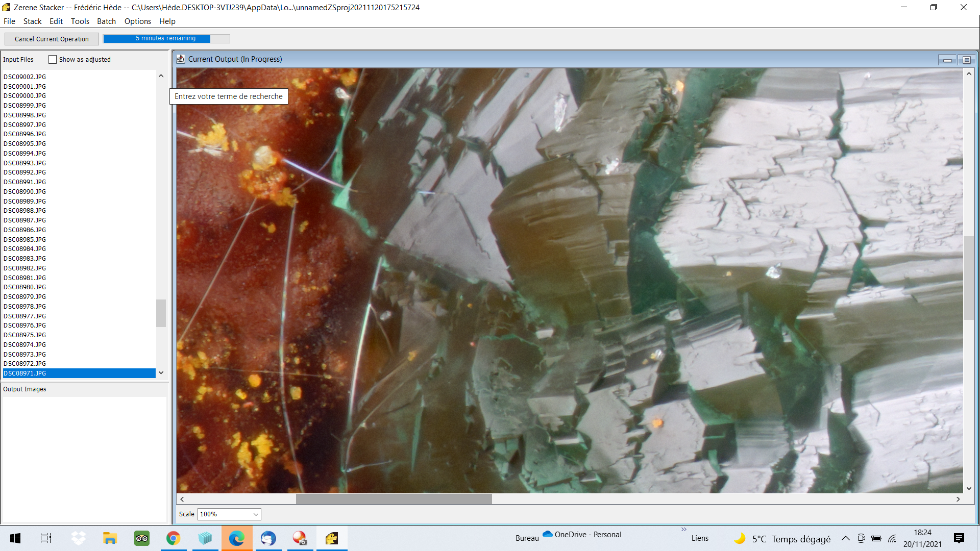Open Zerene Stacker icon in taskbar
Viewport: 980px width, 551px height.
point(332,538)
